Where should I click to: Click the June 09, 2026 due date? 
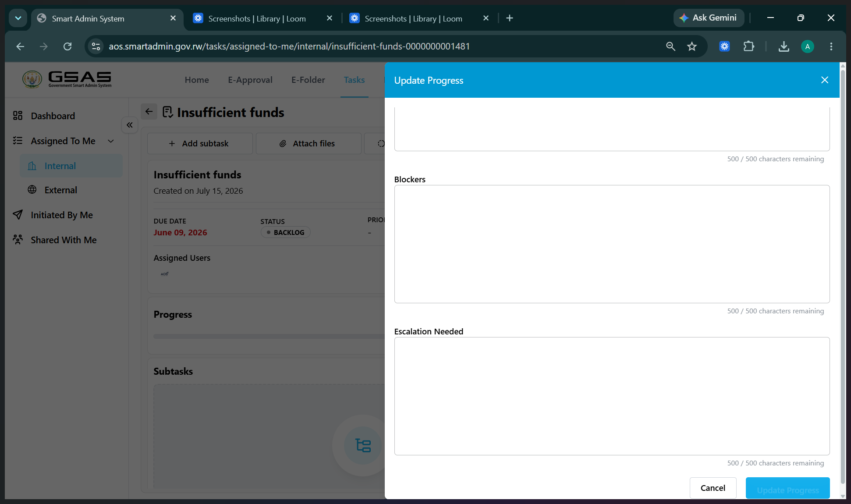tap(180, 233)
